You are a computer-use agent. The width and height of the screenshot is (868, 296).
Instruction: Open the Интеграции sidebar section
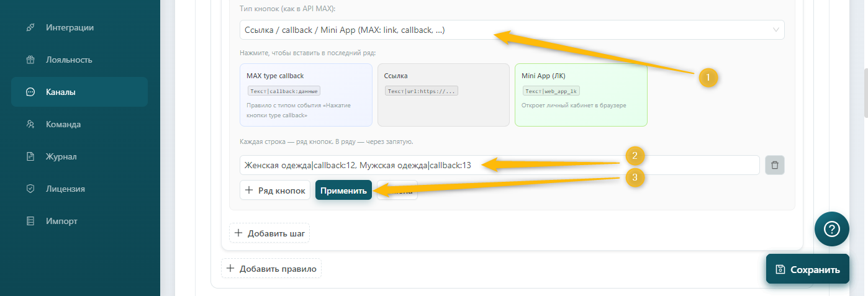point(79,28)
